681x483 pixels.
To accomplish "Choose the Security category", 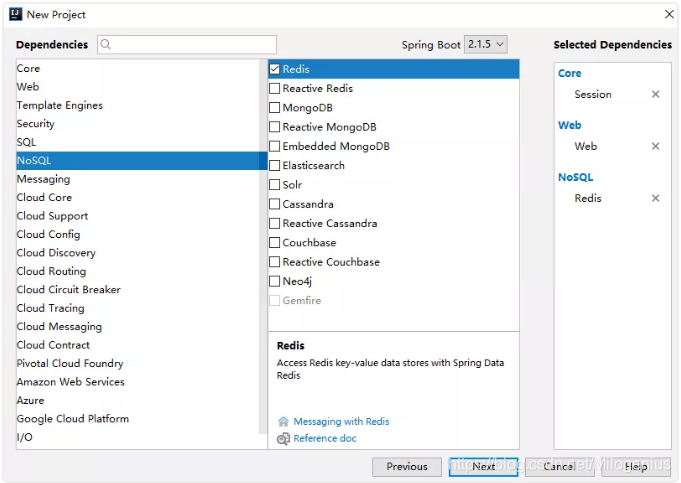I will pos(138,124).
